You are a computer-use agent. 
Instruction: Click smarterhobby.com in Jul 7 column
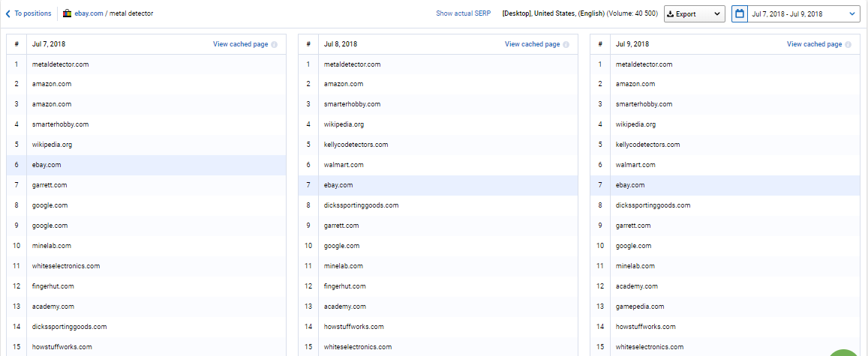coord(60,124)
